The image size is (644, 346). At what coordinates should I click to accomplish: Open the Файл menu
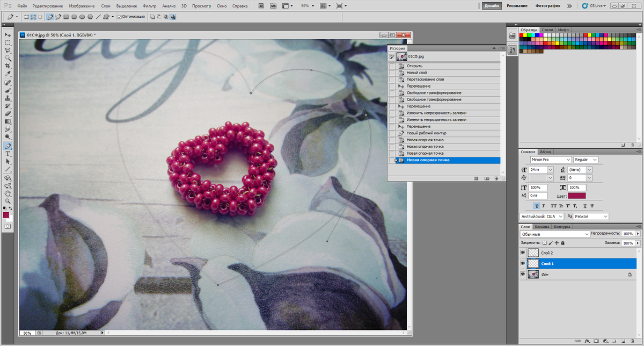pos(21,5)
